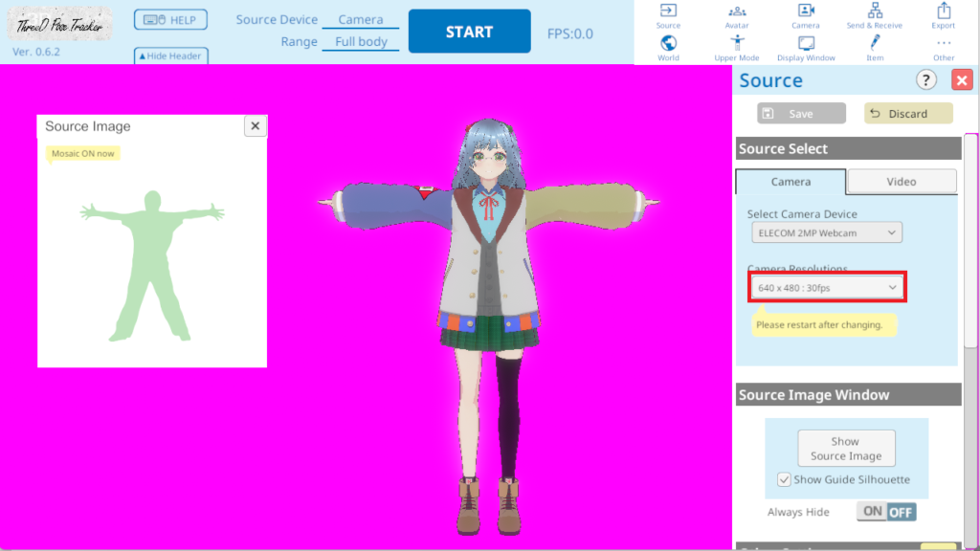
Task: Click the question mark help icon in Source panel
Action: [x=926, y=80]
